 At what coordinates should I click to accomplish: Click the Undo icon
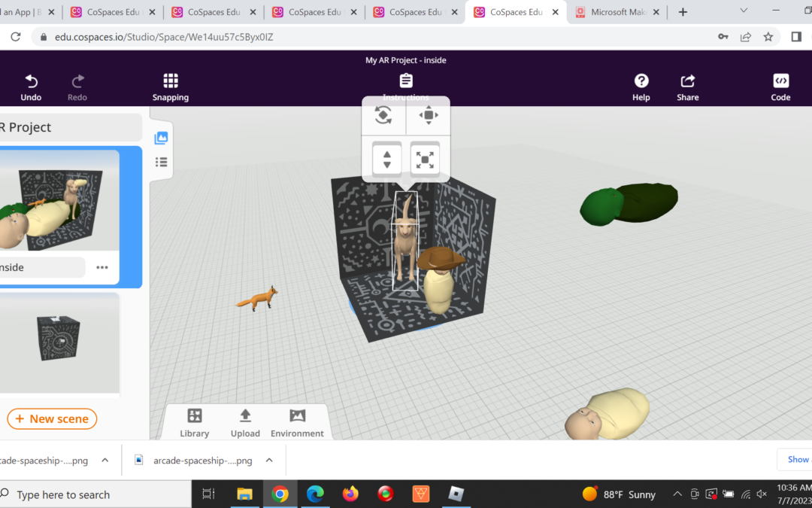click(31, 81)
